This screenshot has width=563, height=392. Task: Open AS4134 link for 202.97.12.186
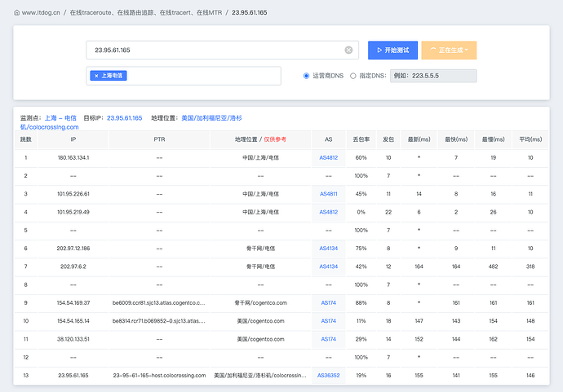point(329,249)
